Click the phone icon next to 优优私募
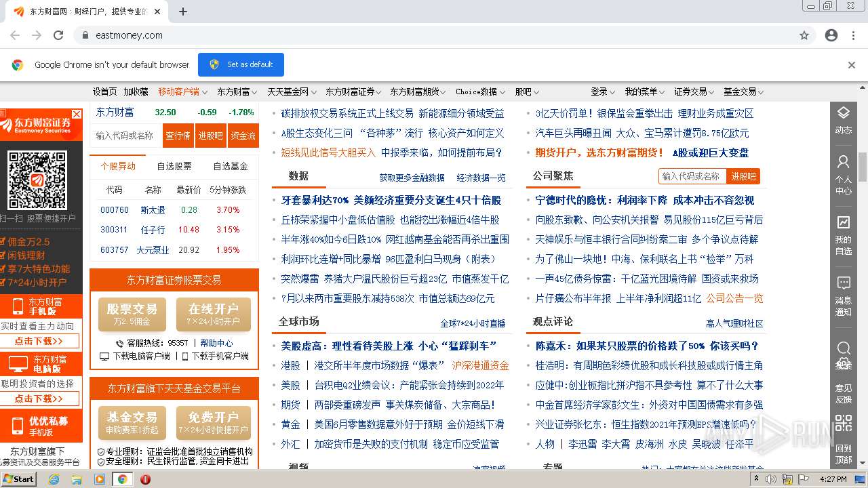 tap(18, 426)
